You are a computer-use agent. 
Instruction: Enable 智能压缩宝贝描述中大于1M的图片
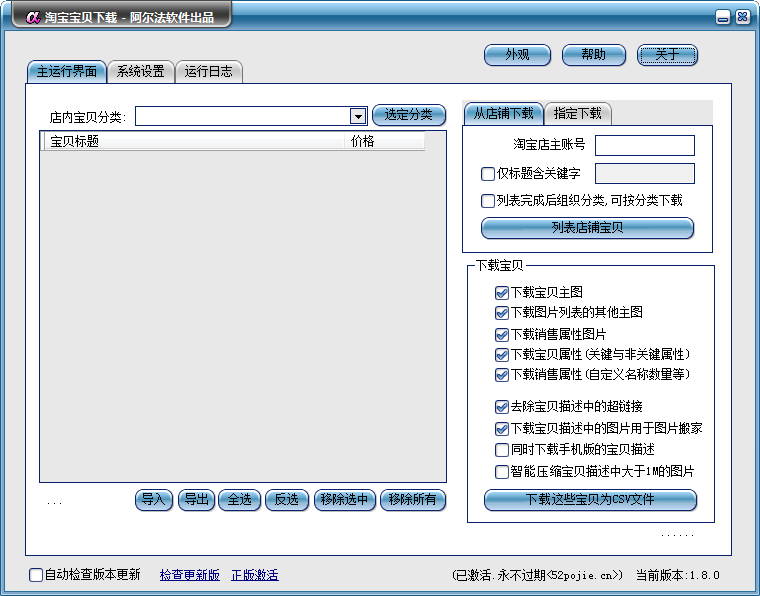(502, 471)
